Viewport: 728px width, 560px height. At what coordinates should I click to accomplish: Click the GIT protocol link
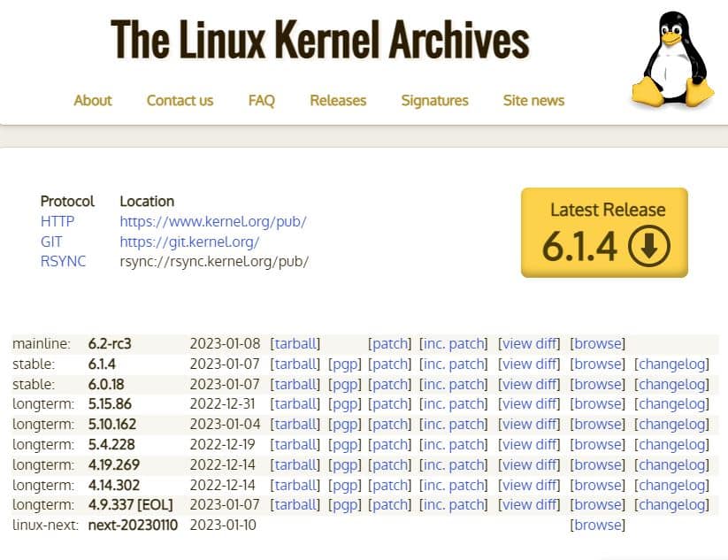(x=51, y=242)
